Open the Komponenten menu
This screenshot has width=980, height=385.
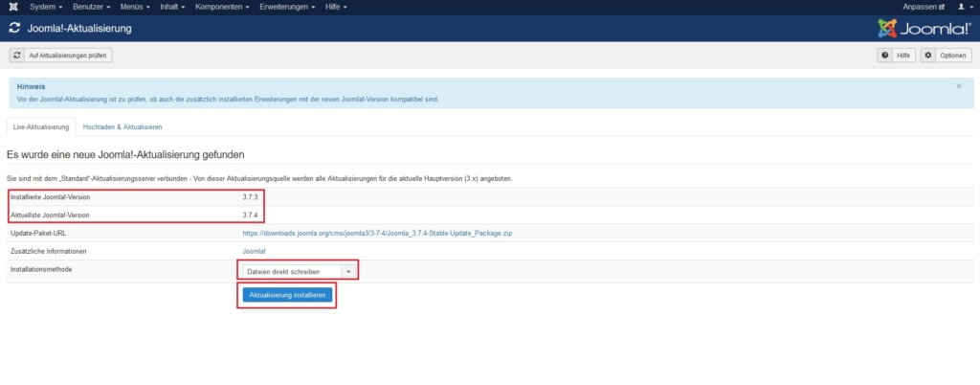tap(222, 7)
